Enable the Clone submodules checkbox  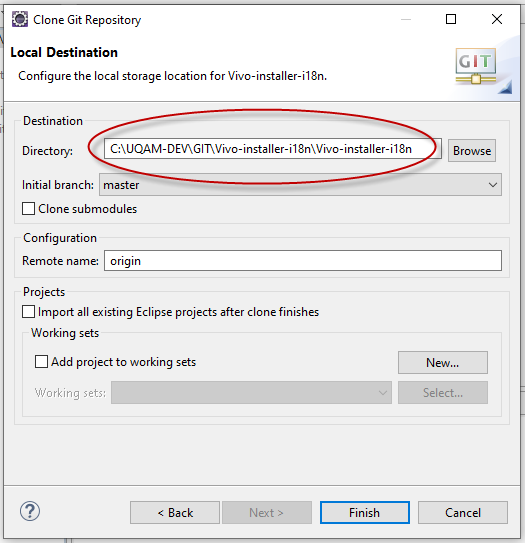28,209
